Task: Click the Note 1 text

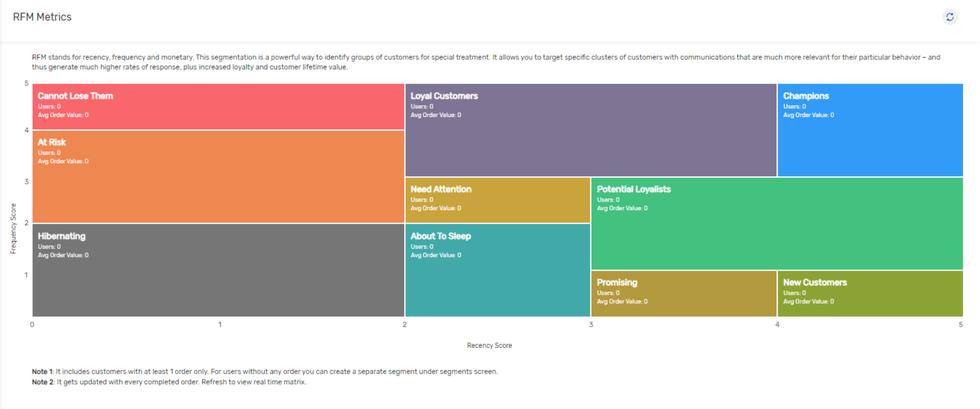Action: click(265, 372)
